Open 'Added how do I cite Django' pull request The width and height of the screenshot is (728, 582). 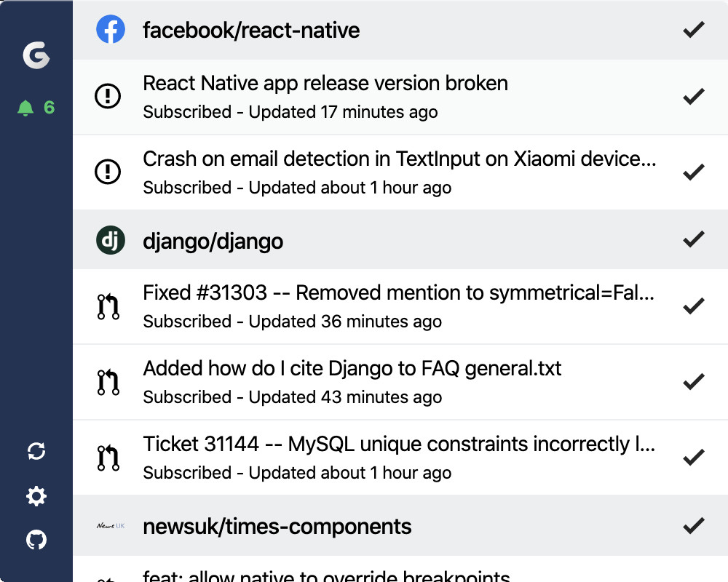pyautogui.click(x=352, y=369)
